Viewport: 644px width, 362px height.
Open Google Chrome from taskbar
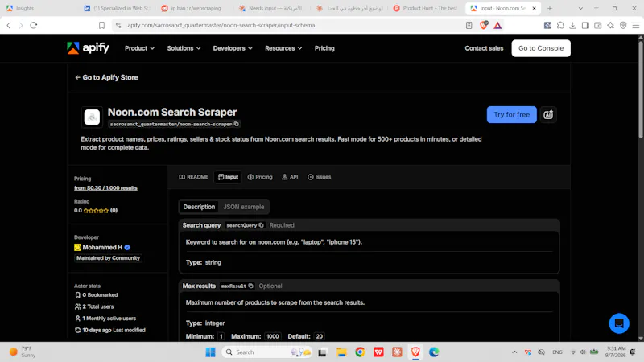click(x=360, y=352)
